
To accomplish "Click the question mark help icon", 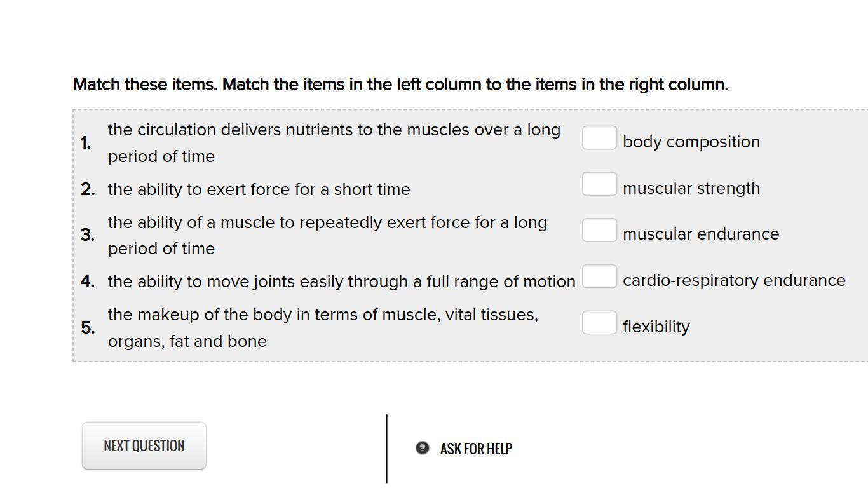I will [x=423, y=448].
